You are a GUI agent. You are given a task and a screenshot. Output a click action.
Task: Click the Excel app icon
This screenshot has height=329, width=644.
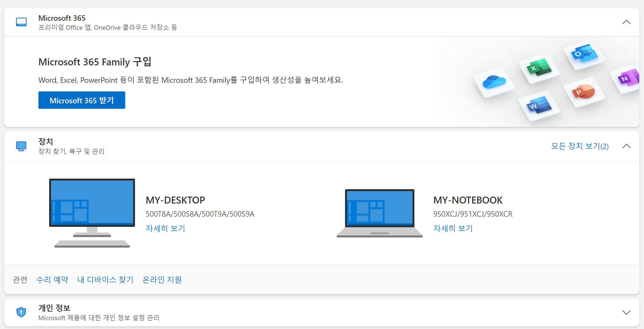539,68
